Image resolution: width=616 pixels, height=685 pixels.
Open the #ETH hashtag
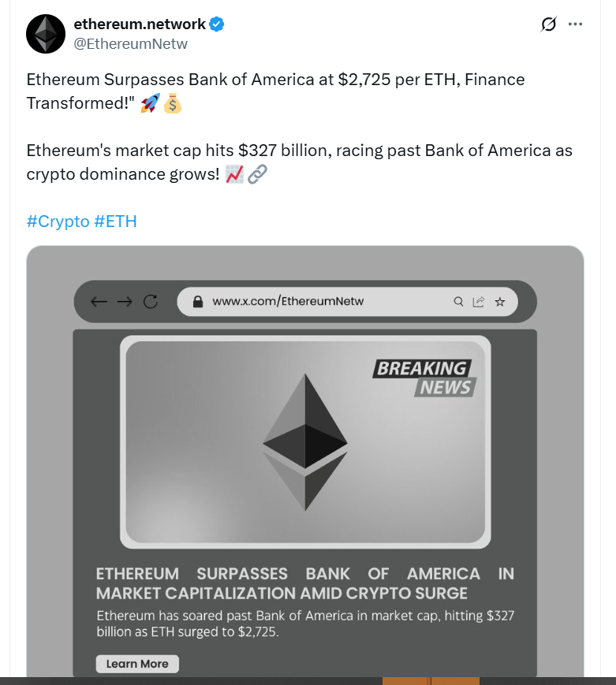[x=115, y=222]
